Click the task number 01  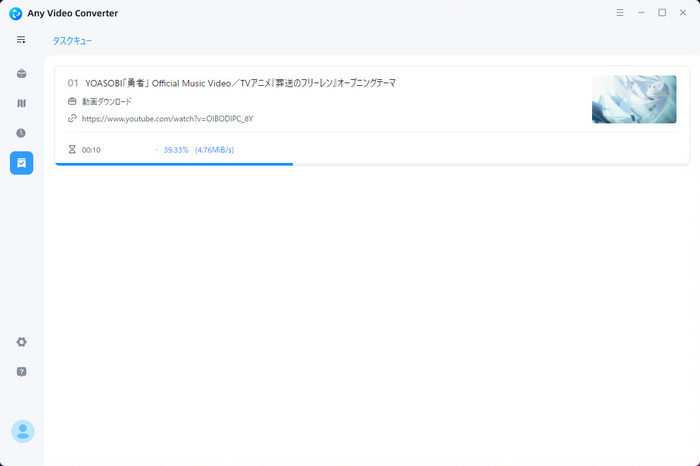pos(73,83)
